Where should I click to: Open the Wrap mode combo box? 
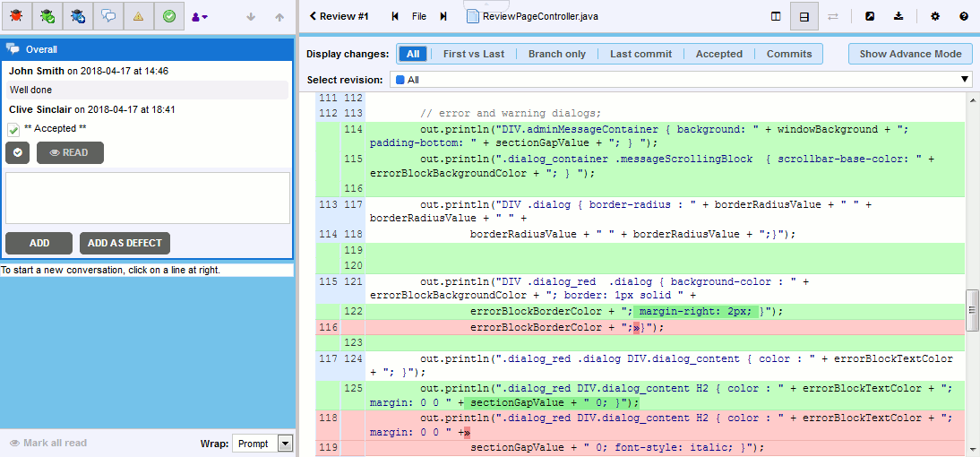262,443
